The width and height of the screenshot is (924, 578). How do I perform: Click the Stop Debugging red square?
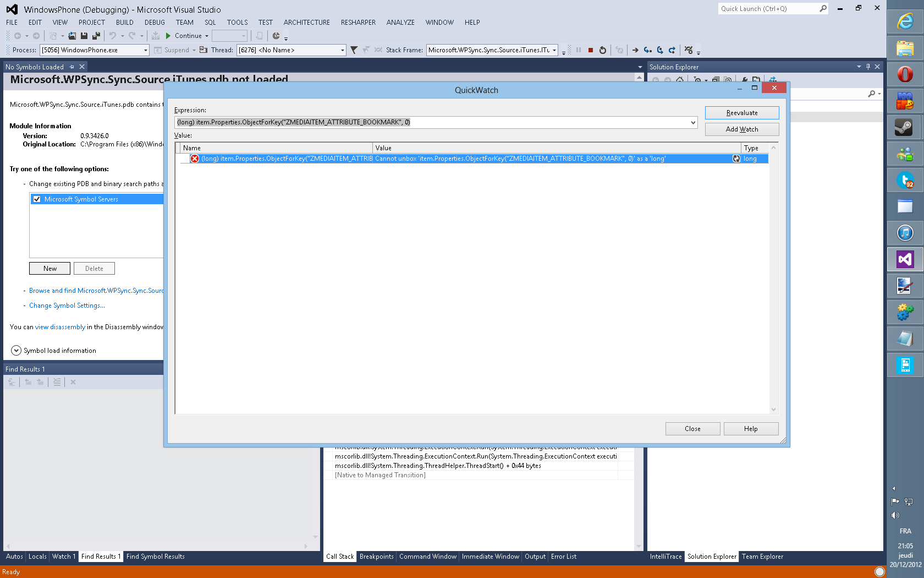tap(591, 50)
